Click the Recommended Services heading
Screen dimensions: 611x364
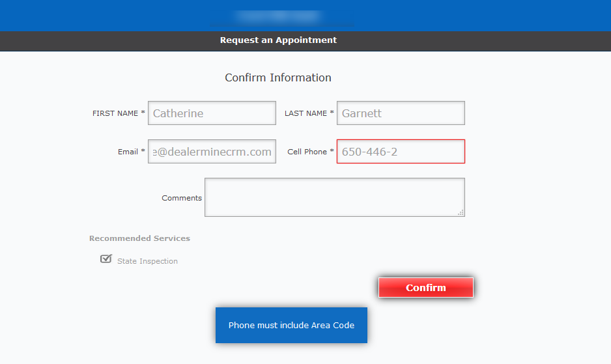point(139,238)
